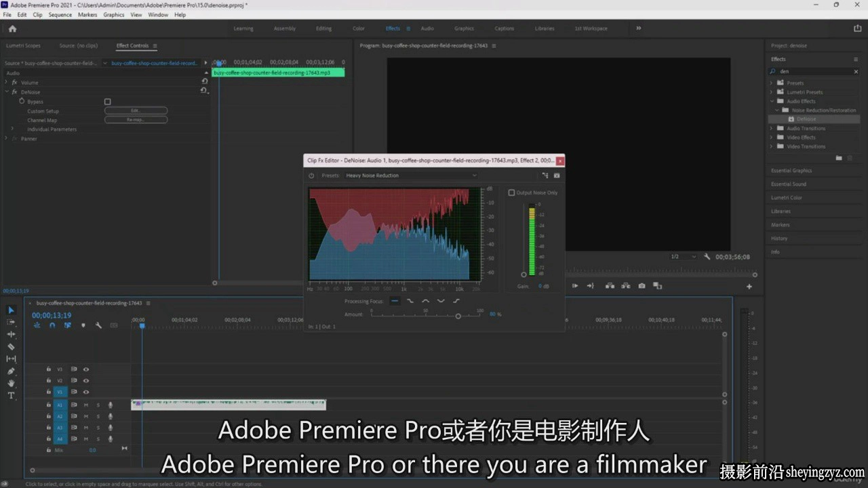
Task: Toggle Snap magnet icon in the timeline
Action: pyautogui.click(x=52, y=325)
